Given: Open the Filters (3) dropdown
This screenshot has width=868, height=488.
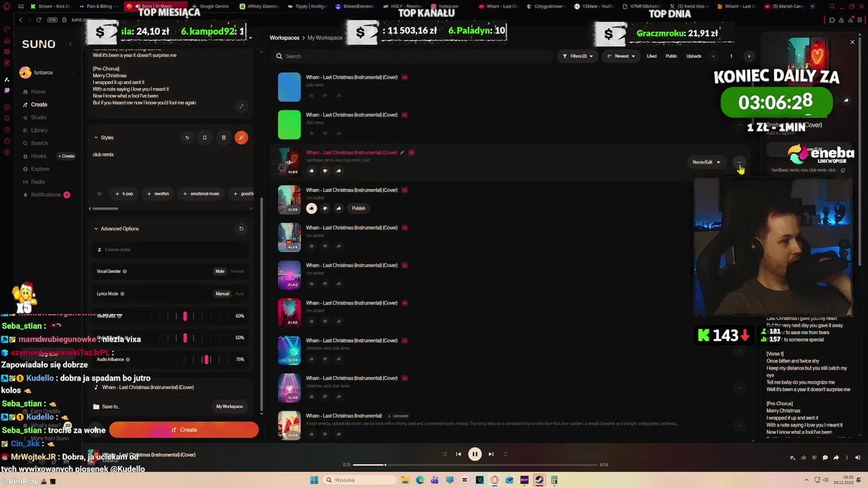Looking at the screenshot, I should 578,56.
